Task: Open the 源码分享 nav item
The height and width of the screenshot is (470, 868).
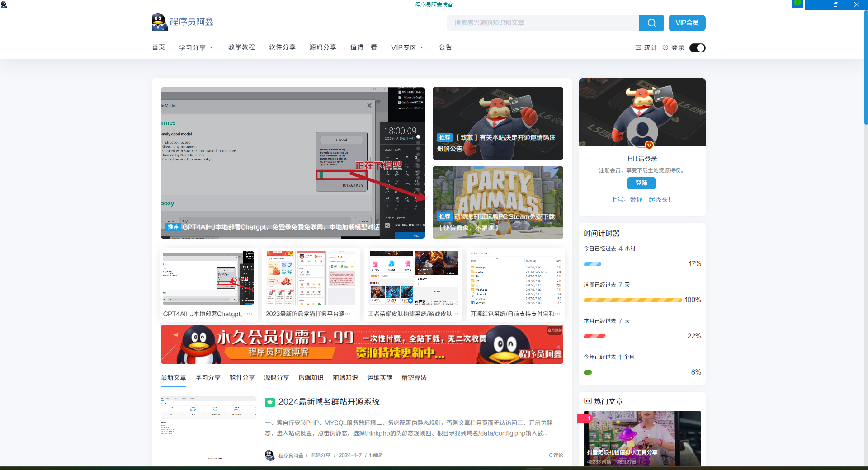Action: tap(323, 47)
